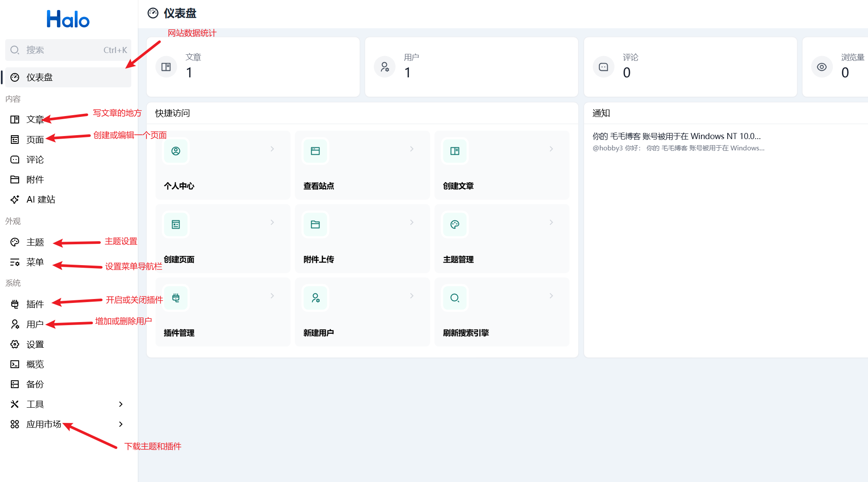
Task: Click the 浏览量 eye icon
Action: point(821,67)
